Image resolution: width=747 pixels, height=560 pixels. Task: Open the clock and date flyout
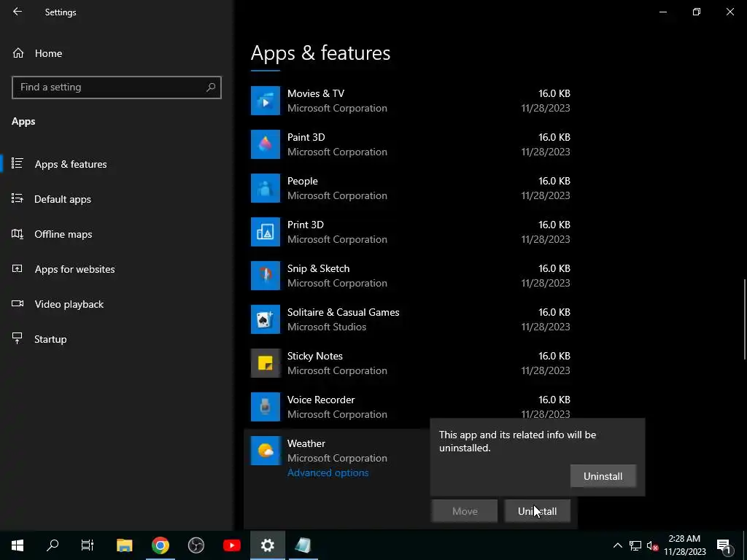684,545
